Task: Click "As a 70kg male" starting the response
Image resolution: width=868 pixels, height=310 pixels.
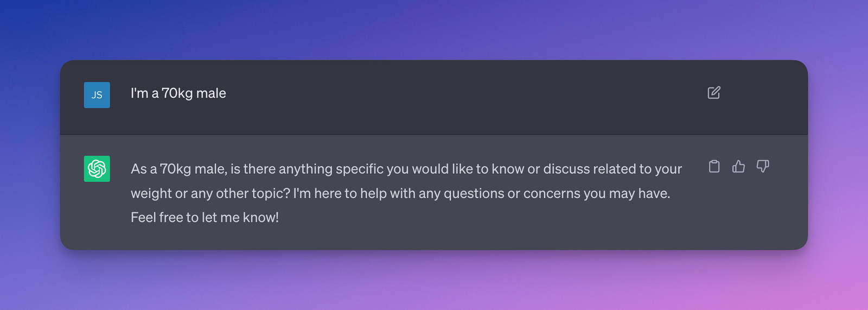Action: pyautogui.click(x=178, y=169)
